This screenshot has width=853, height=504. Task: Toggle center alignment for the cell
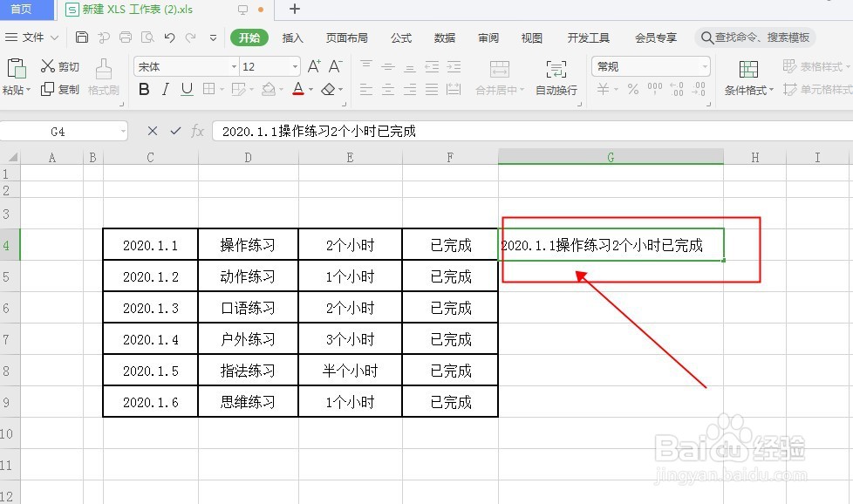[x=387, y=89]
